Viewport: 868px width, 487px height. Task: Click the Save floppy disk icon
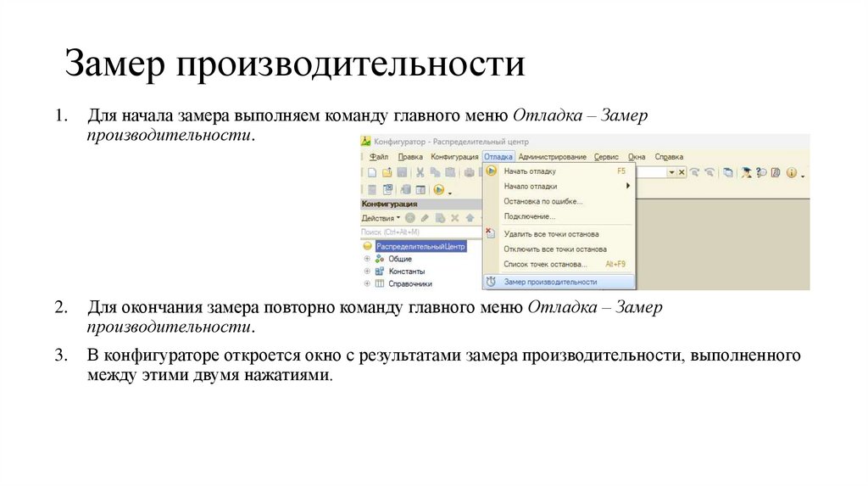click(402, 173)
